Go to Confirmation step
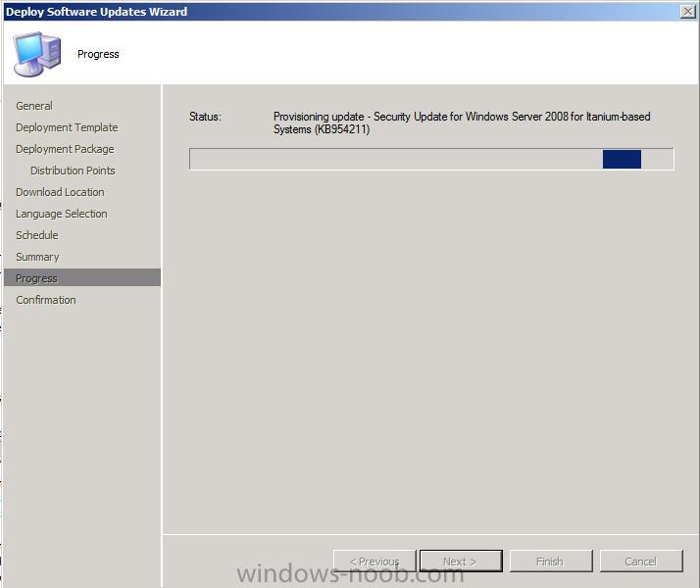This screenshot has height=588, width=700. click(x=46, y=300)
